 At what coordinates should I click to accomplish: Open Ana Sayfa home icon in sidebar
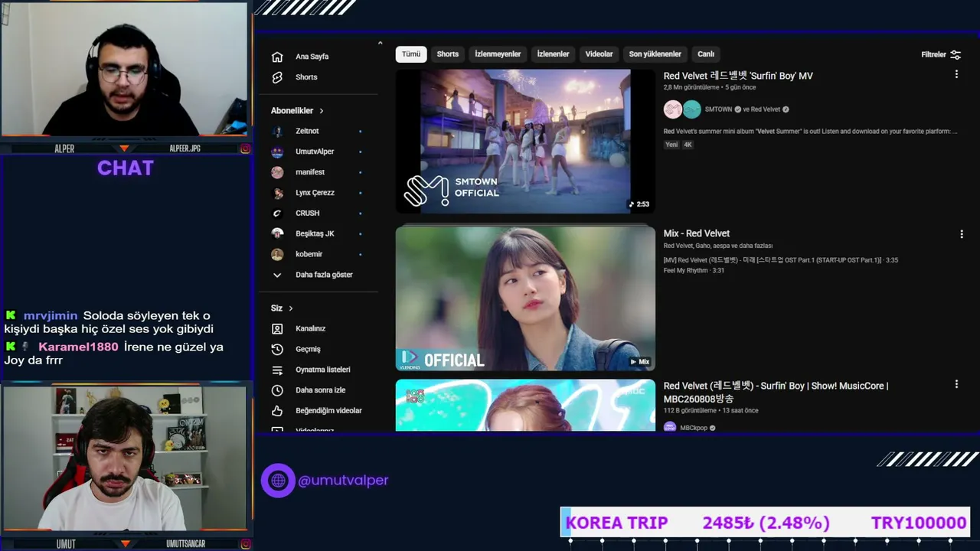(x=277, y=57)
